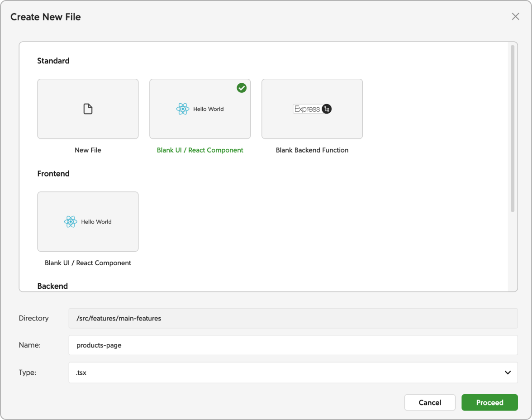
Task: Close the Create New File dialog
Action: pyautogui.click(x=515, y=16)
